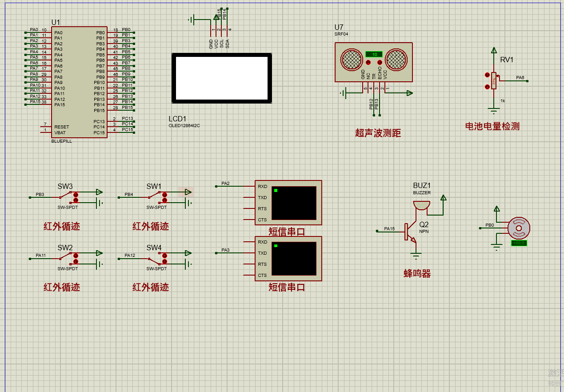Select 红外循迹 label below SW3
The height and width of the screenshot is (392, 564).
[62, 226]
